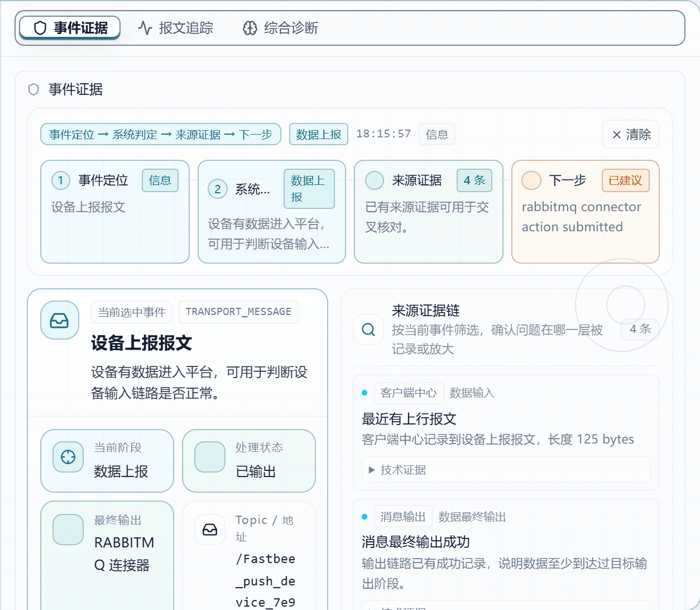Click the TRANSPORT_MESSAGE tag
The height and width of the screenshot is (610, 700).
(238, 312)
